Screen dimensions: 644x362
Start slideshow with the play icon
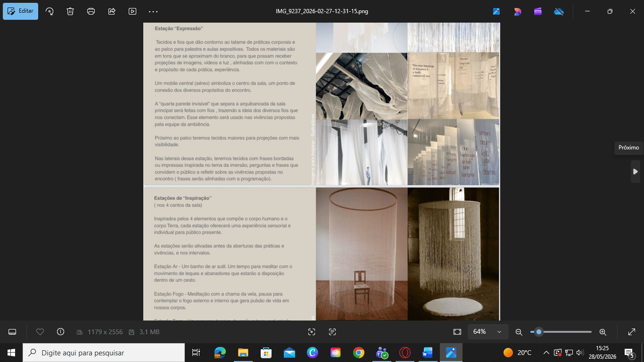point(132,11)
